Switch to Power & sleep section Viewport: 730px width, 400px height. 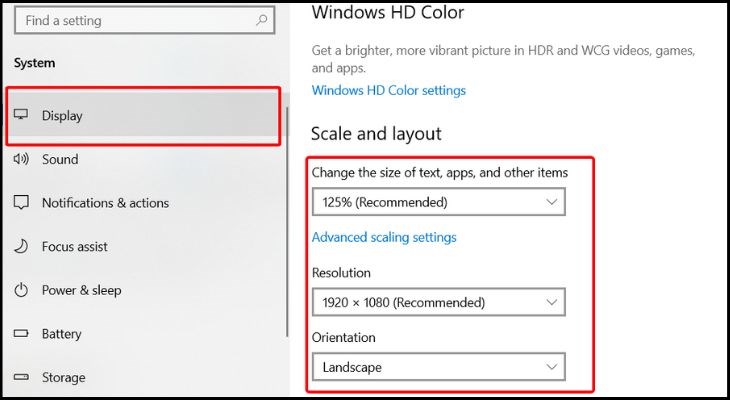pyautogui.click(x=81, y=290)
